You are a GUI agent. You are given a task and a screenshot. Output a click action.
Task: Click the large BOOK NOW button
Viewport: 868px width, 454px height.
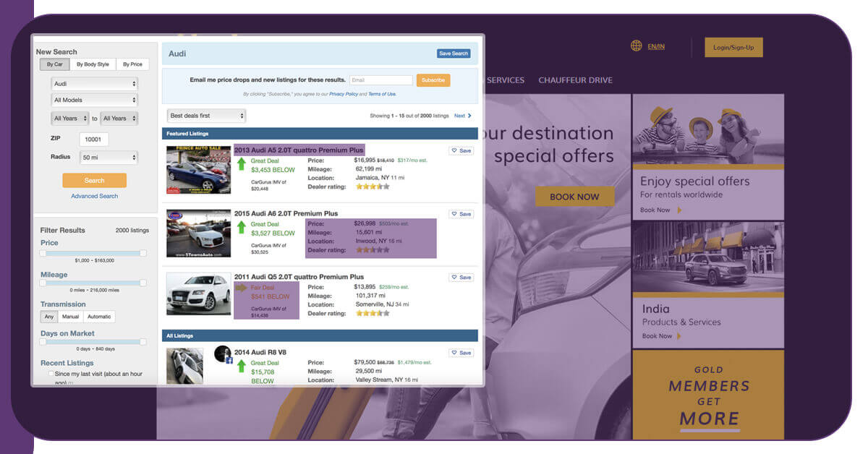[x=574, y=197]
